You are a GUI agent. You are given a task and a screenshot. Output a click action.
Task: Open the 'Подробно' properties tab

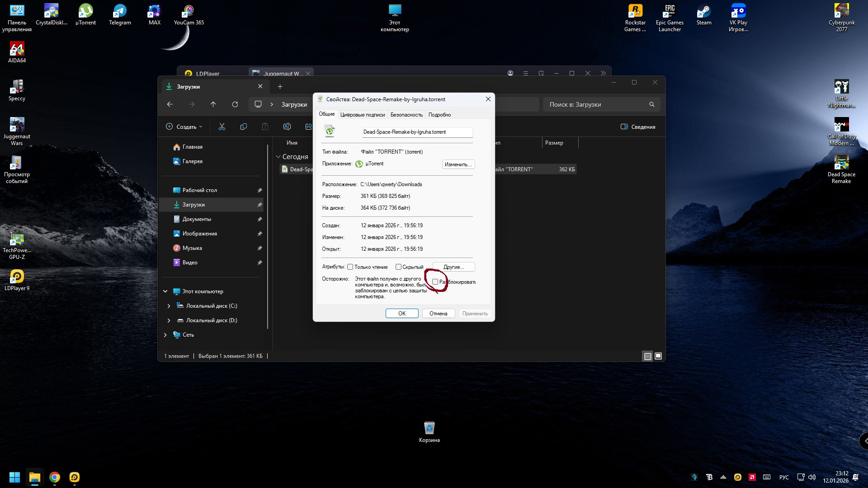coord(439,115)
